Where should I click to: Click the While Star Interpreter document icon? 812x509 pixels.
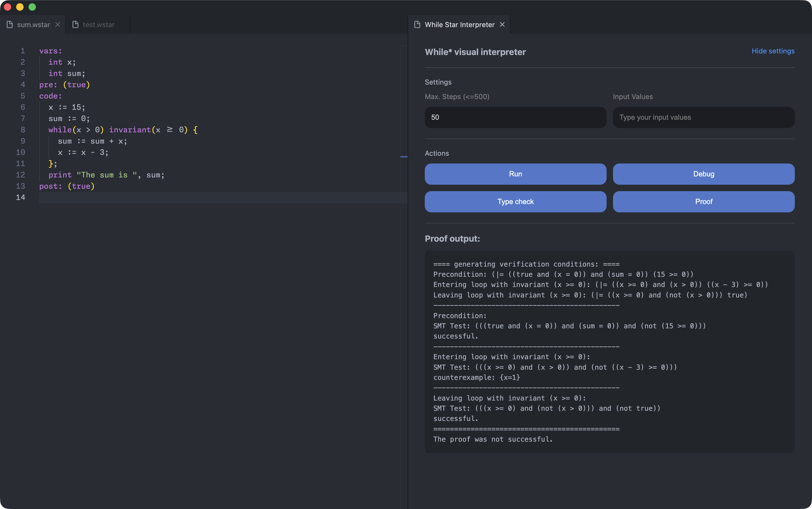tap(417, 25)
